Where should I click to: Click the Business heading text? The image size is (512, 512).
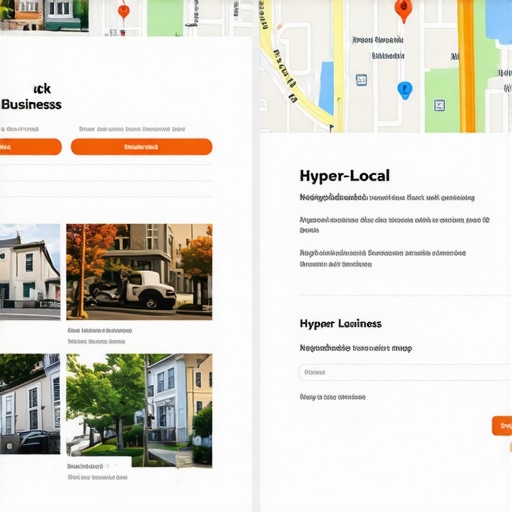click(31, 104)
